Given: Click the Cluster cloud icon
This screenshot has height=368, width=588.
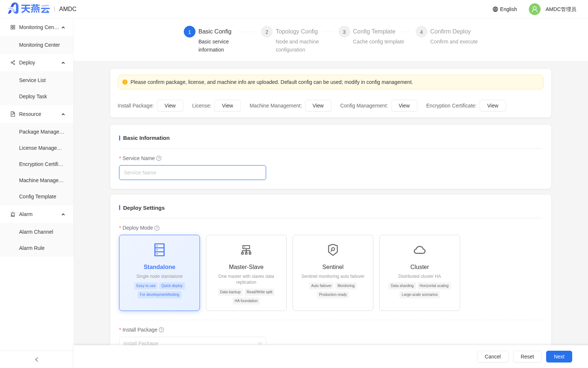Looking at the screenshot, I should (x=420, y=250).
